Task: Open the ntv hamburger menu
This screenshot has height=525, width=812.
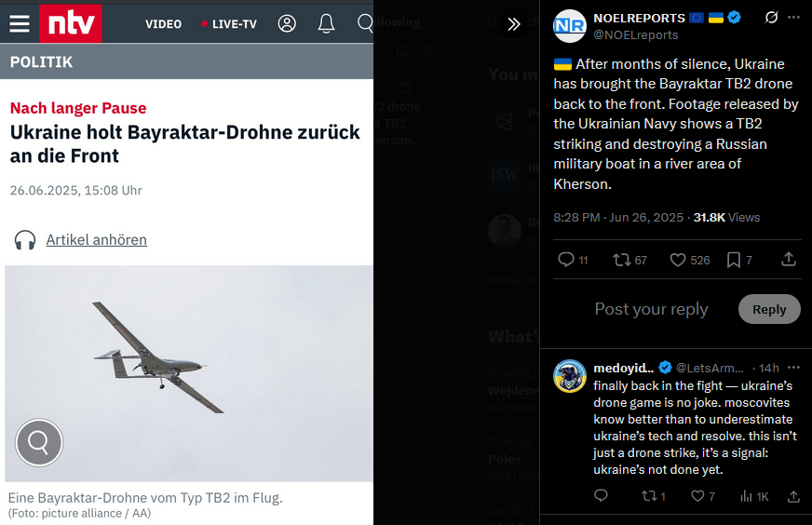Action: click(x=20, y=24)
